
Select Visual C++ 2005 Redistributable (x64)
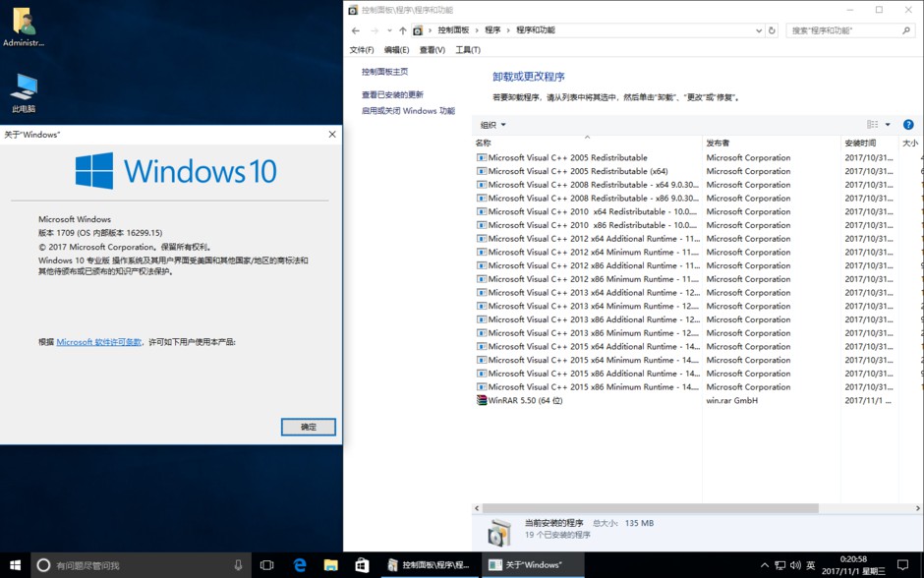click(698, 171)
